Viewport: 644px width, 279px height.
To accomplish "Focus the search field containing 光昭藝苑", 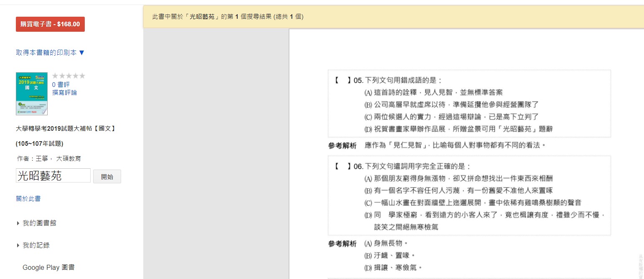I will [53, 176].
